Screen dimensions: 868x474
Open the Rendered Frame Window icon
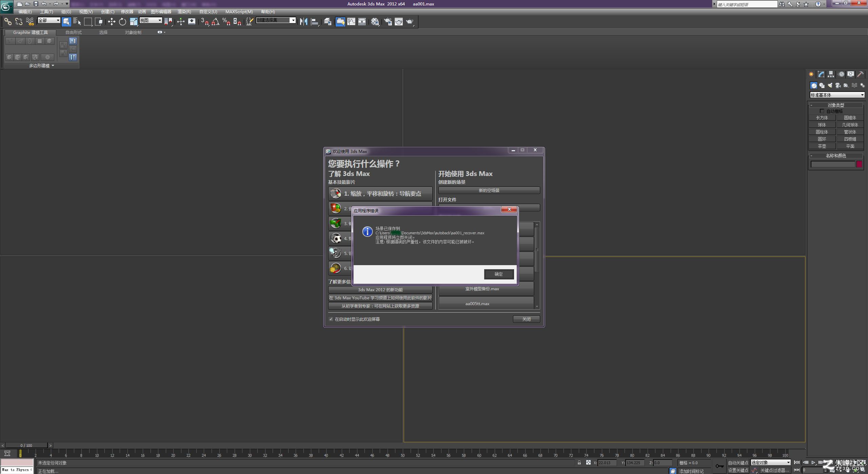coord(399,22)
